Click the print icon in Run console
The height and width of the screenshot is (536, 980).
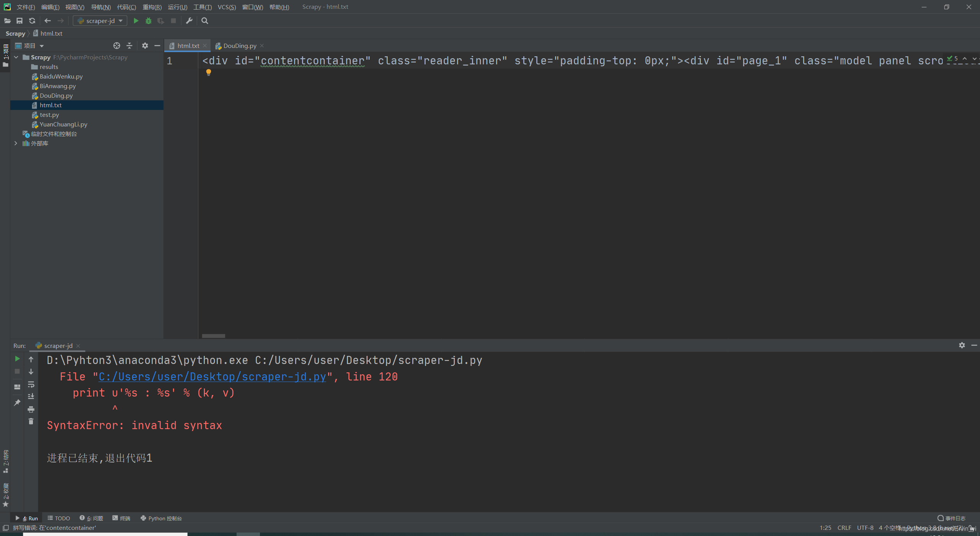pos(31,409)
